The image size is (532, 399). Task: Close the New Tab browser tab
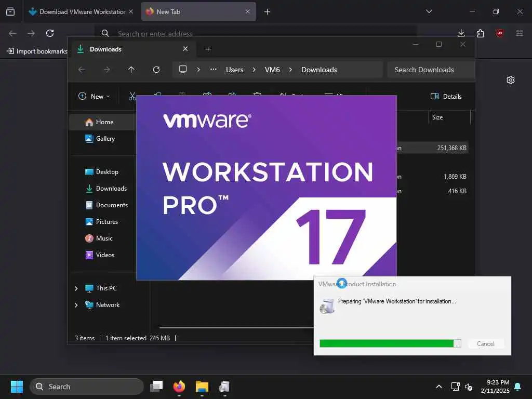pyautogui.click(x=248, y=11)
